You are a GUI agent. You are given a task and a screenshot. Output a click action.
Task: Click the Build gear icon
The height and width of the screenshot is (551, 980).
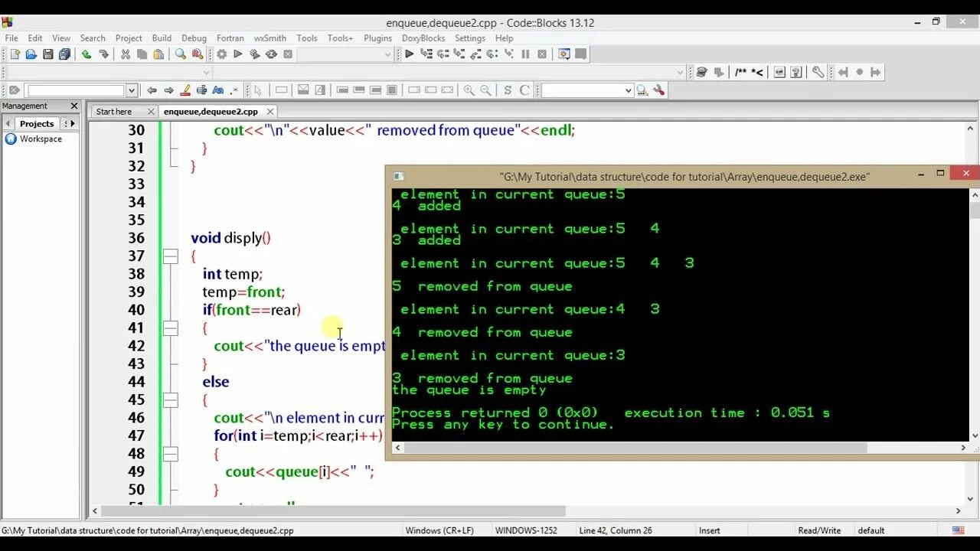[221, 54]
